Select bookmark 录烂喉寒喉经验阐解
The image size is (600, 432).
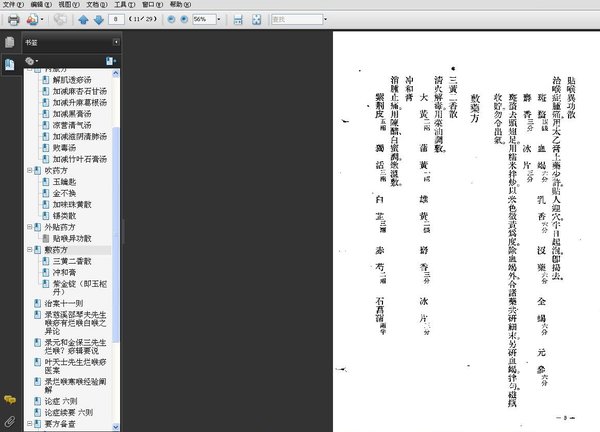pyautogui.click(x=75, y=386)
